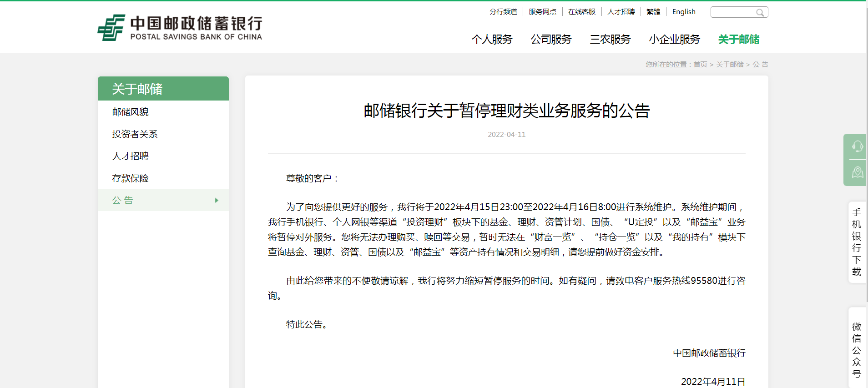The height and width of the screenshot is (388, 868).
Task: Select 公 告 in sidebar
Action: (163, 200)
